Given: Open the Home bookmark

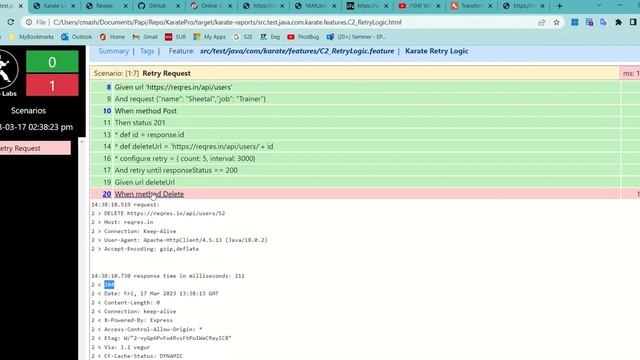Looking at the screenshot, I should (112, 37).
